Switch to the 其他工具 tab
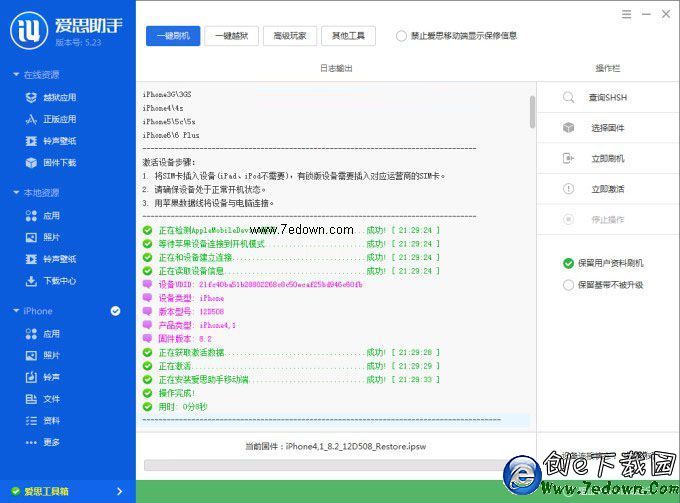This screenshot has width=680, height=503. pos(348,36)
